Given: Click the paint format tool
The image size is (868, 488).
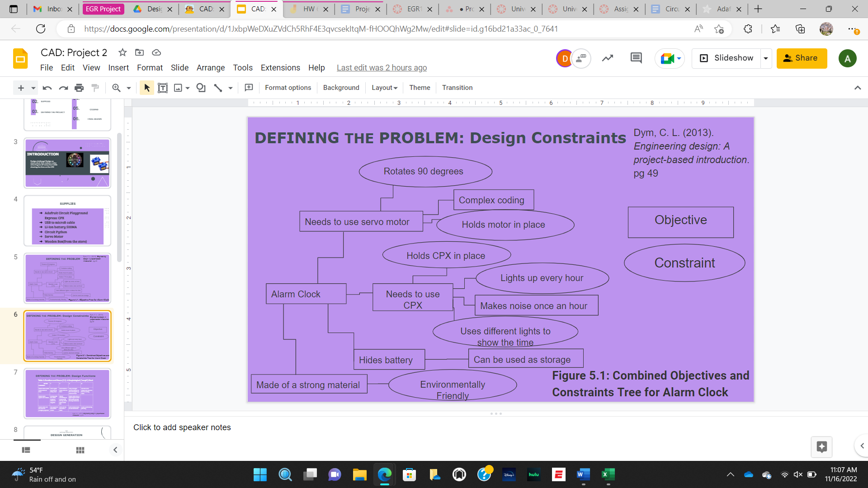Looking at the screenshot, I should tap(95, 88).
